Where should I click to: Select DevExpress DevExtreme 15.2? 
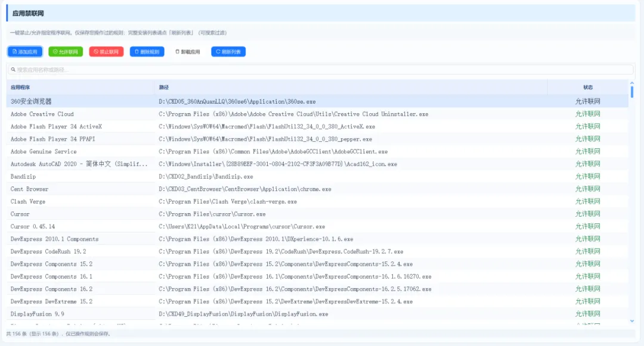click(51, 302)
